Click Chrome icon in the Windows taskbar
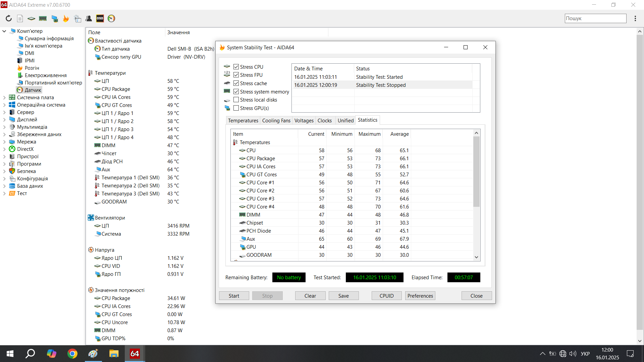 pos(72,354)
